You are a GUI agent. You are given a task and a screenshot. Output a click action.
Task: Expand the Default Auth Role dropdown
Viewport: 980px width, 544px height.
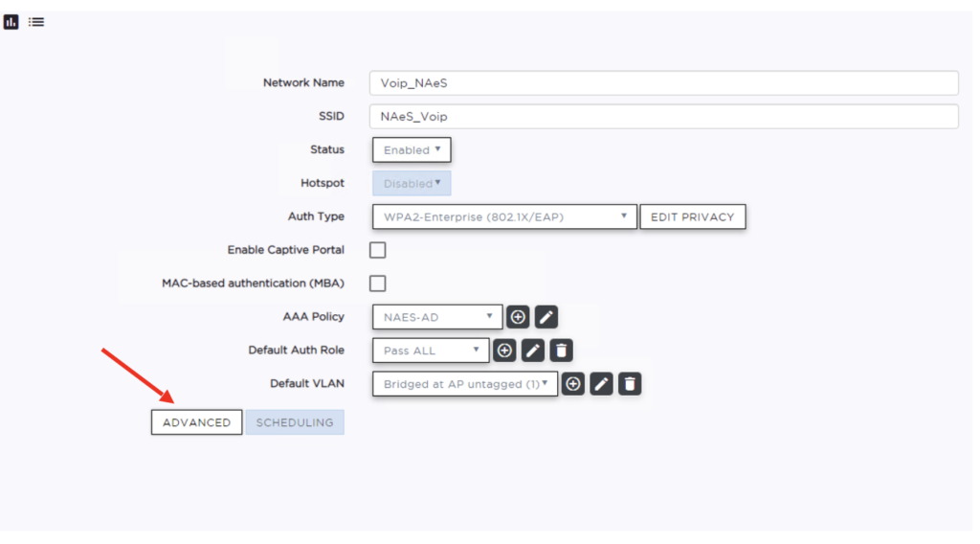click(x=431, y=351)
